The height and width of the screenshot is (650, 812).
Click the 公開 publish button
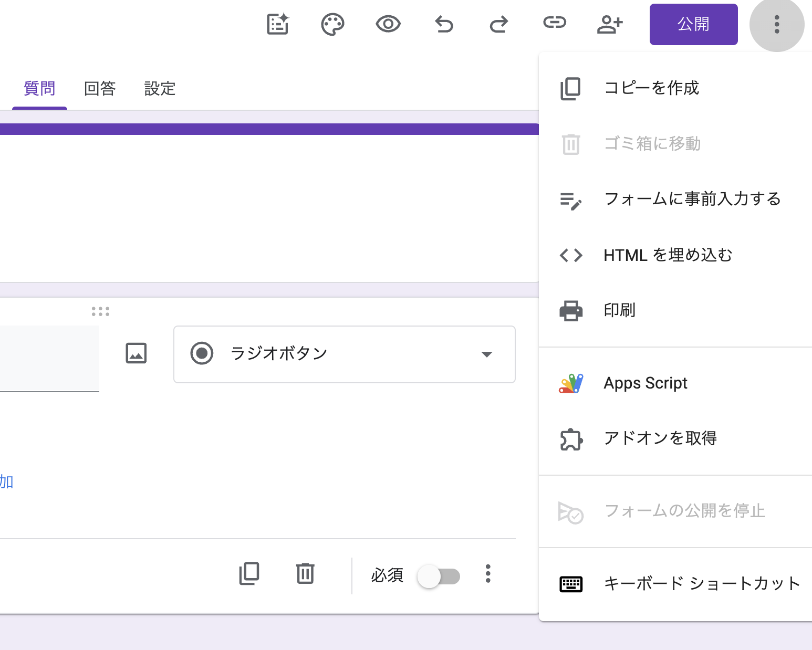tap(693, 24)
